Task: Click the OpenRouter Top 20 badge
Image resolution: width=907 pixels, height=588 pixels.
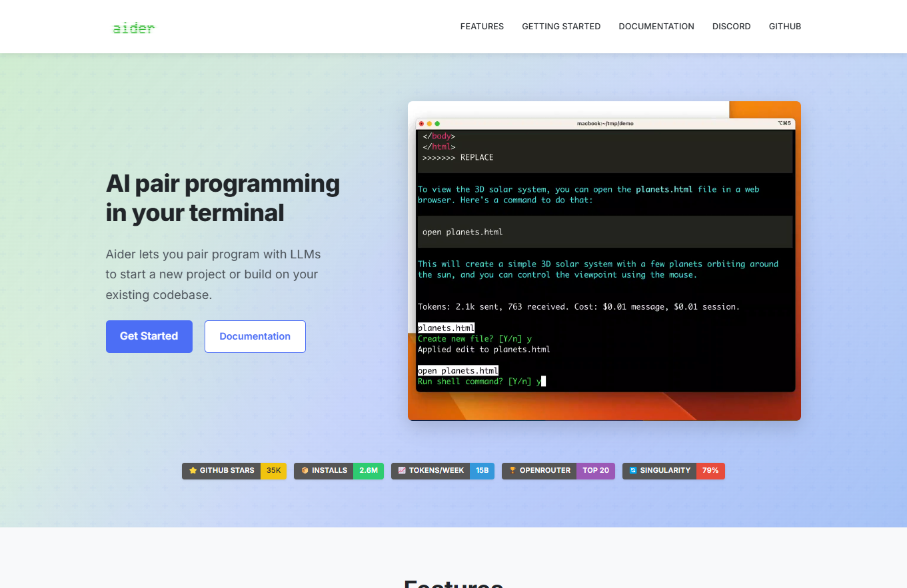Action: 558,471
